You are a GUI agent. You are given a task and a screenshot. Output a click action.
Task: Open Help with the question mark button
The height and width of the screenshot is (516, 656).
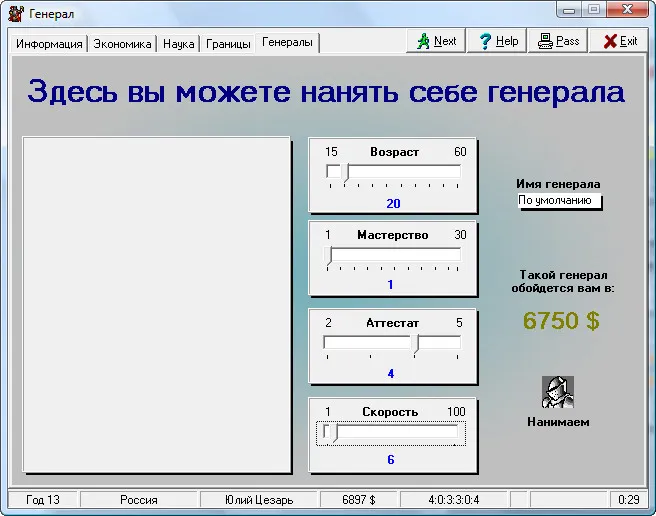[497, 41]
